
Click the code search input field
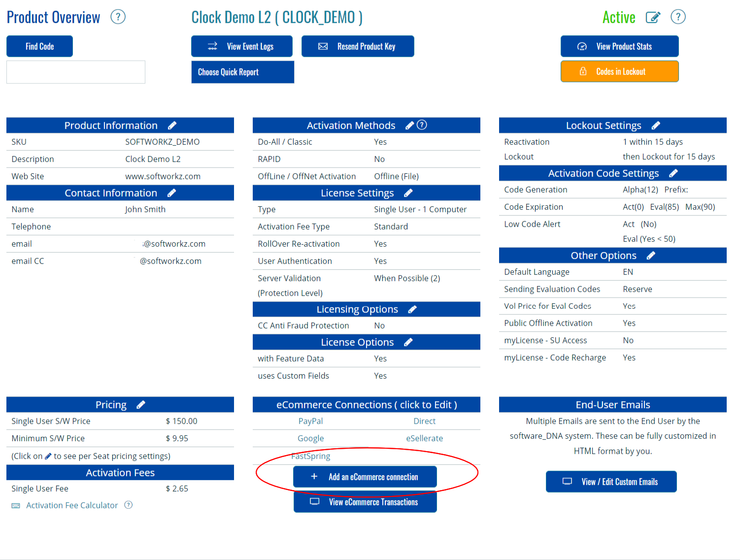[76, 72]
